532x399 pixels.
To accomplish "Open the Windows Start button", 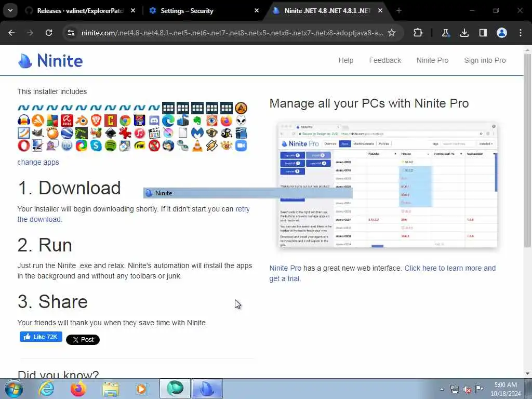I will 14,389.
